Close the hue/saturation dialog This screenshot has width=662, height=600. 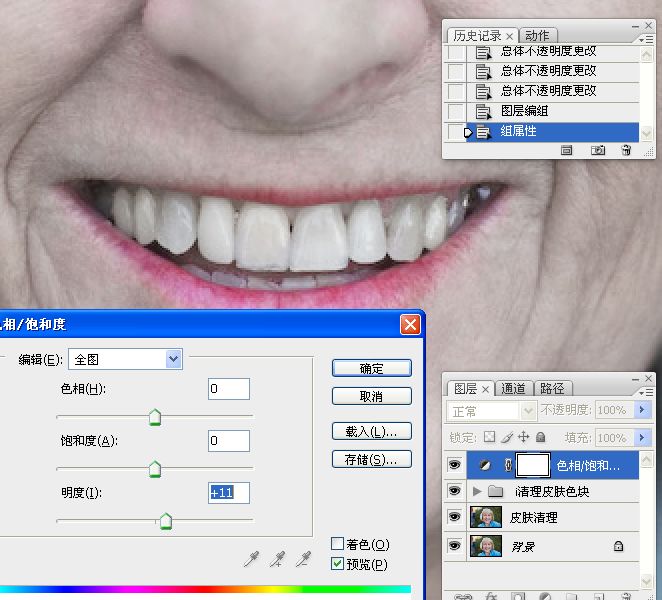click(410, 325)
